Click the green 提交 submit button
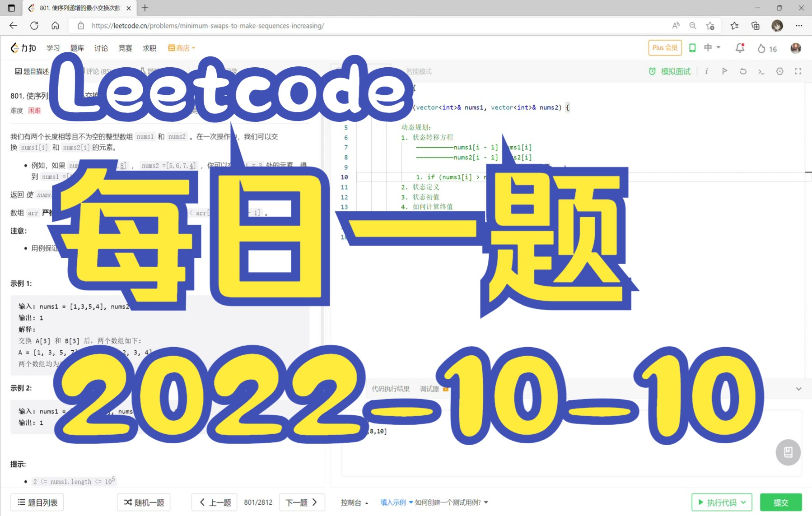This screenshot has height=516, width=812. [x=781, y=502]
